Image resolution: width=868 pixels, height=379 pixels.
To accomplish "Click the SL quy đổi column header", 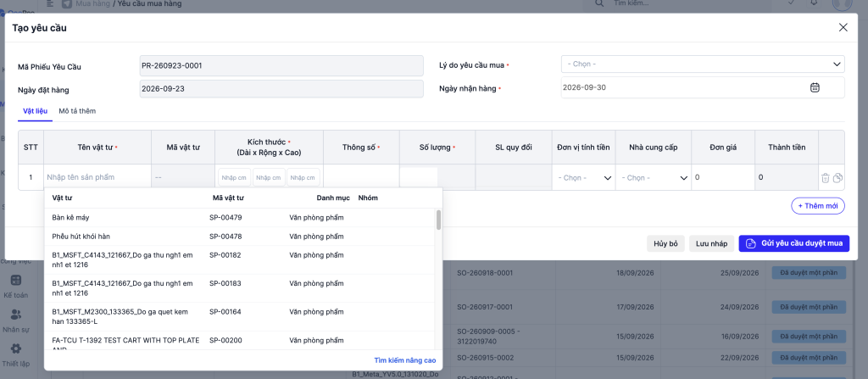I will point(513,148).
